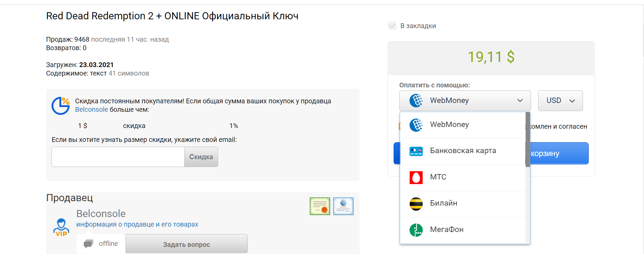Click the 19,11 $ price text

(491, 57)
